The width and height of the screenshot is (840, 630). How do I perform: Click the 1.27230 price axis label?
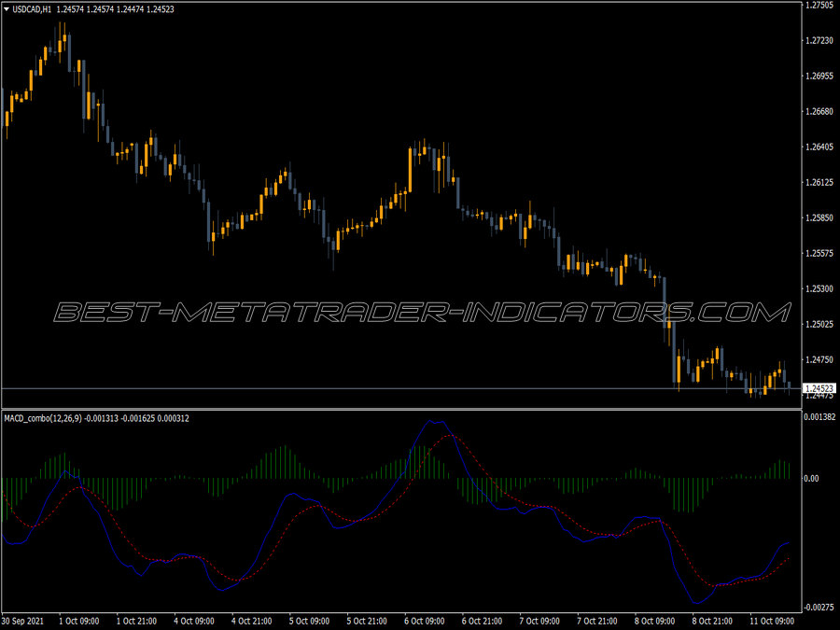819,41
